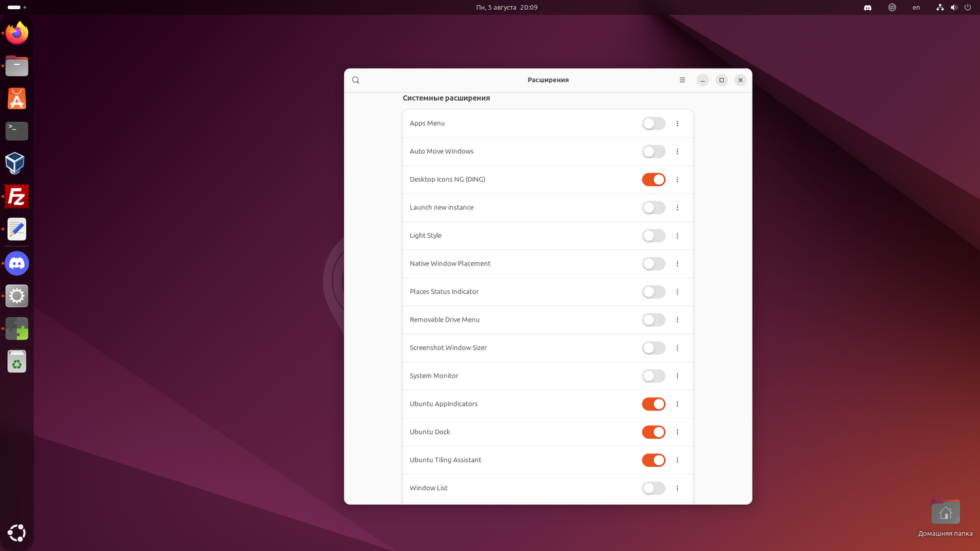Enable Places Status Indicator switch
The height and width of the screenshot is (551, 980).
[653, 292]
